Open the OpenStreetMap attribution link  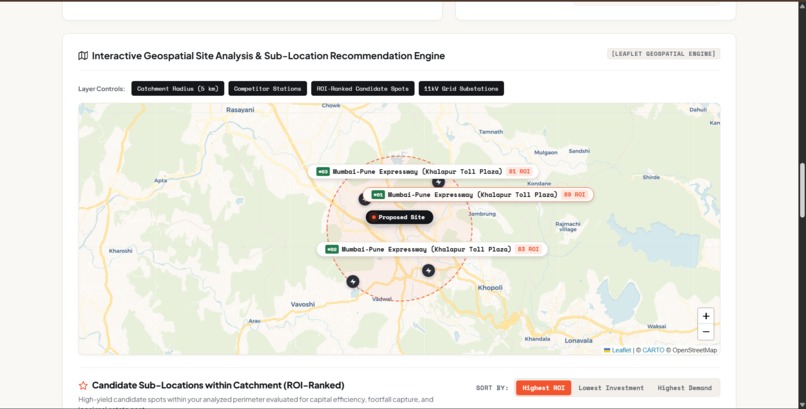pos(694,350)
